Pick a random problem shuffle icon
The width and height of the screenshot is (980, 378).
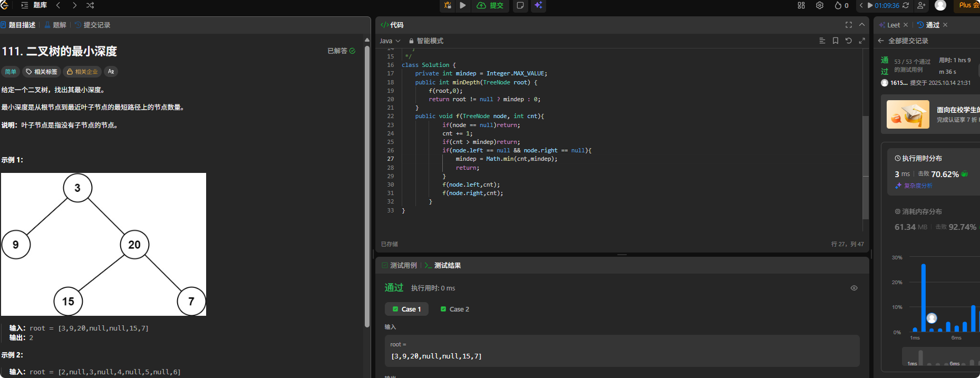click(90, 5)
